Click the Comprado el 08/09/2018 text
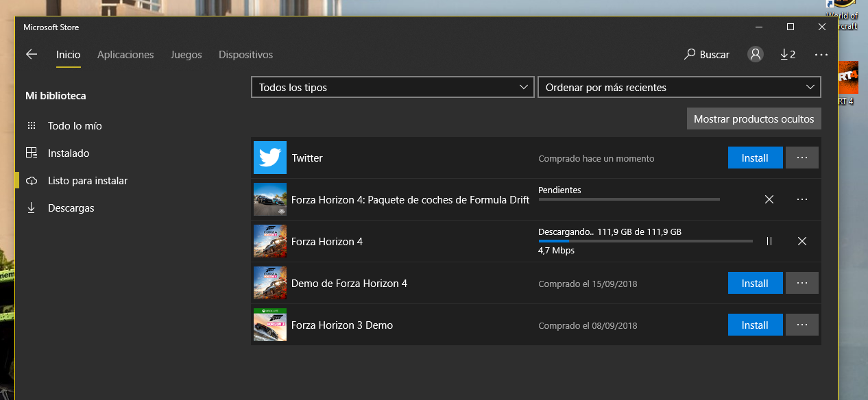Screen dimensions: 868x400 (x=588, y=325)
